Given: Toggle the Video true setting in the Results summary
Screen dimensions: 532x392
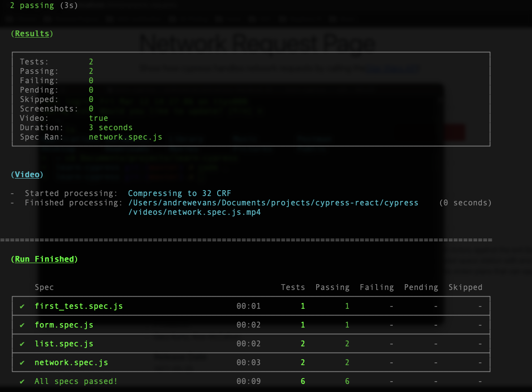Looking at the screenshot, I should (98, 118).
